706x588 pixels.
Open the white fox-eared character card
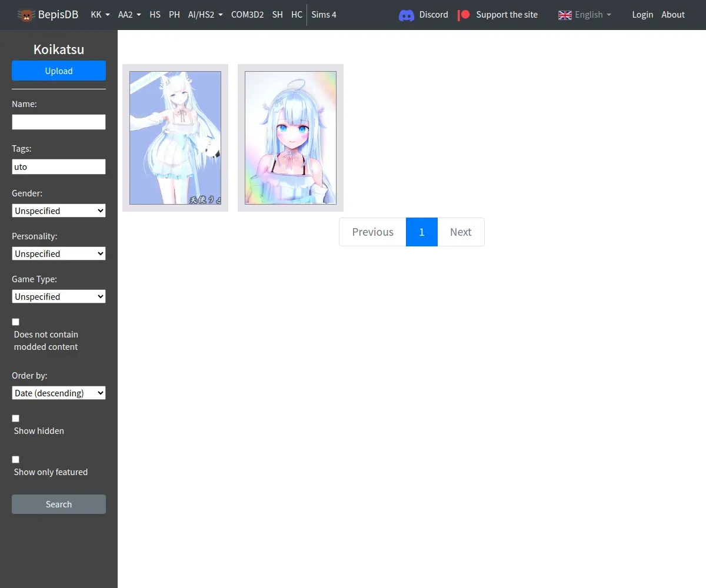click(x=175, y=138)
